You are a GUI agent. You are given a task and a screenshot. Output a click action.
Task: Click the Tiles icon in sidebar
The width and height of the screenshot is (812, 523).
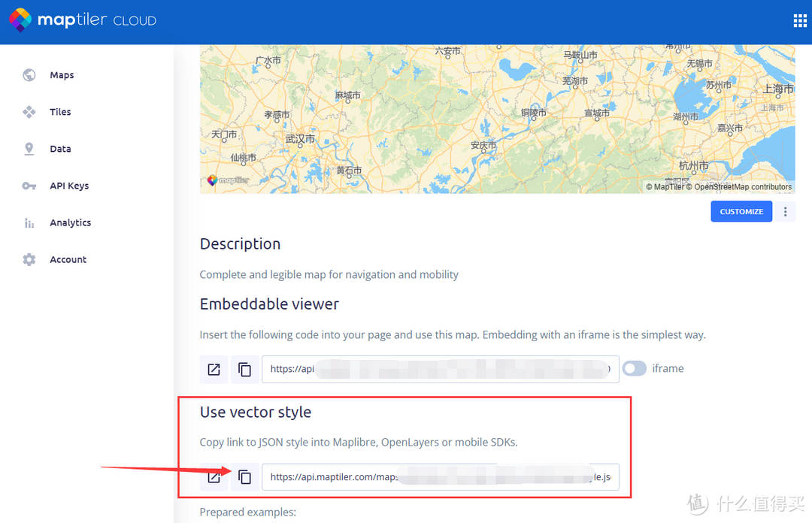click(x=29, y=112)
